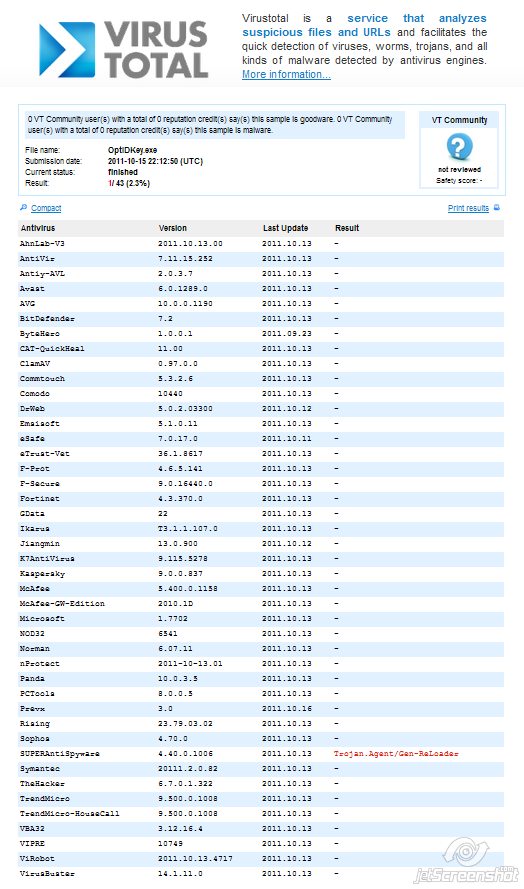This screenshot has height=889, width=524.
Task: Open the Compact view link
Action: pos(46,208)
